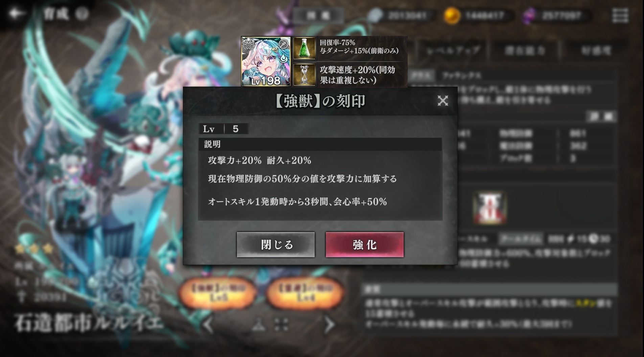
Task: Show previous character with left chevron
Action: 208,325
